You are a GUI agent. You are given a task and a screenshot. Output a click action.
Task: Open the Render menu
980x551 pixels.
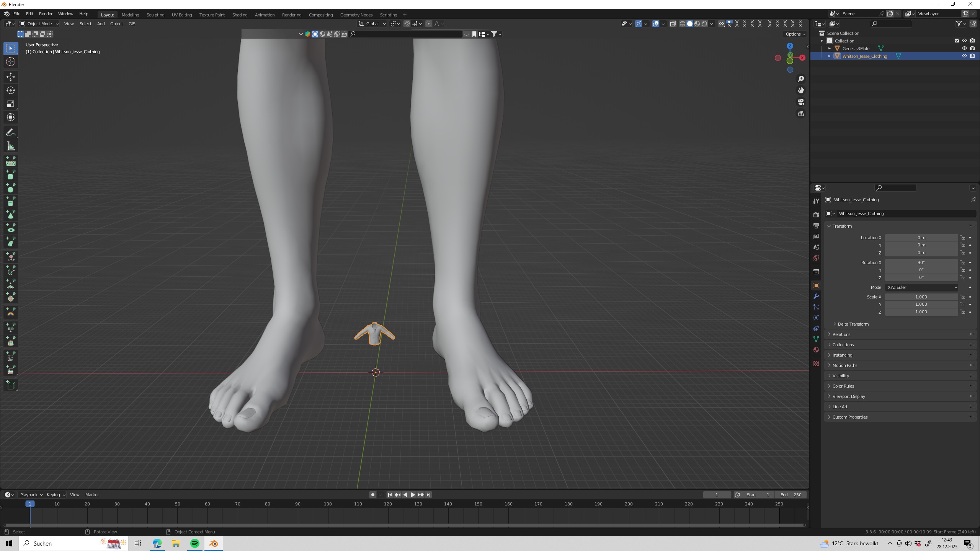tap(46, 14)
